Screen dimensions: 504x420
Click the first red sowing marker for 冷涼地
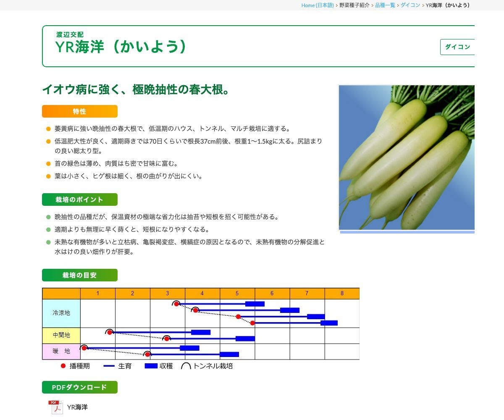176,303
